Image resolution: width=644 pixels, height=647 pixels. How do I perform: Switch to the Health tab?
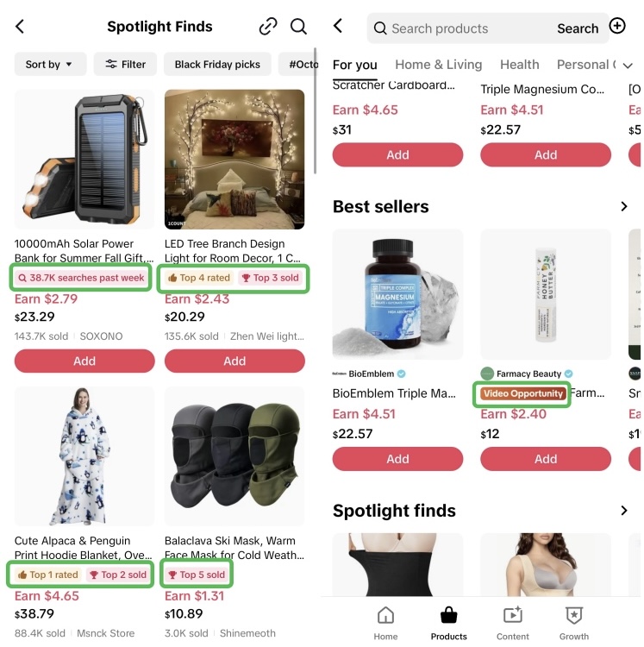coord(520,65)
